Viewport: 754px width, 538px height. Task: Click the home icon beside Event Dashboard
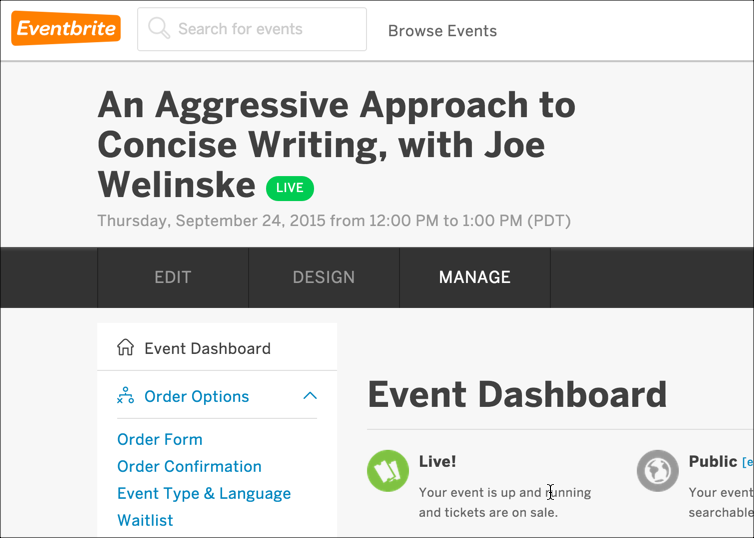(126, 348)
